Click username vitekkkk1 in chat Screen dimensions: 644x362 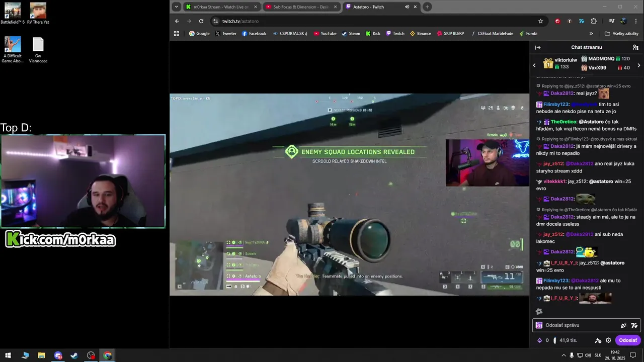tap(555, 182)
